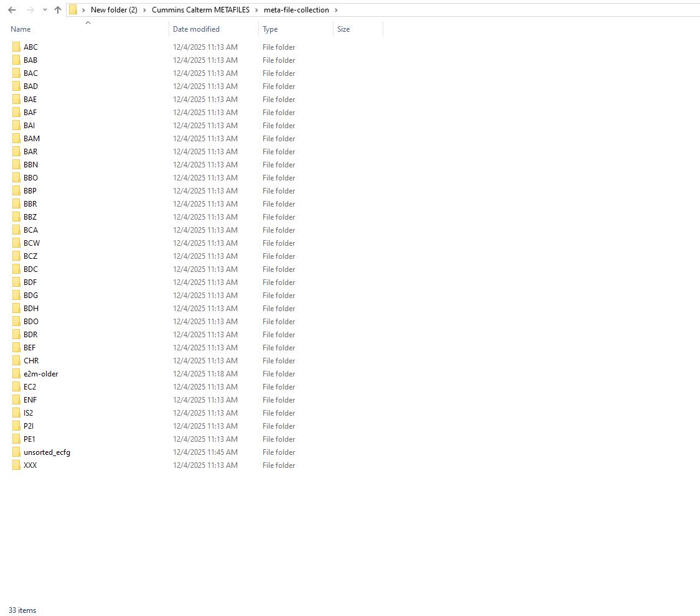The image size is (700, 616).
Task: Sort by the Size column header
Action: tap(343, 29)
